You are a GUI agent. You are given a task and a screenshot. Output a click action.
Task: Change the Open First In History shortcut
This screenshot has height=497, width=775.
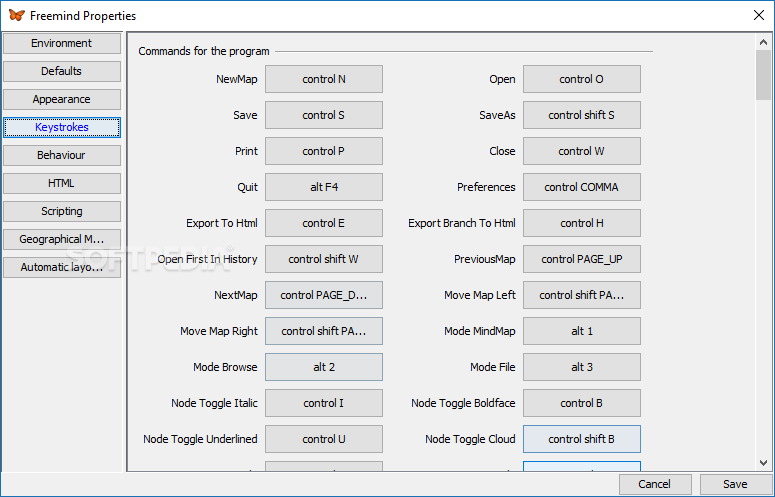click(x=324, y=259)
